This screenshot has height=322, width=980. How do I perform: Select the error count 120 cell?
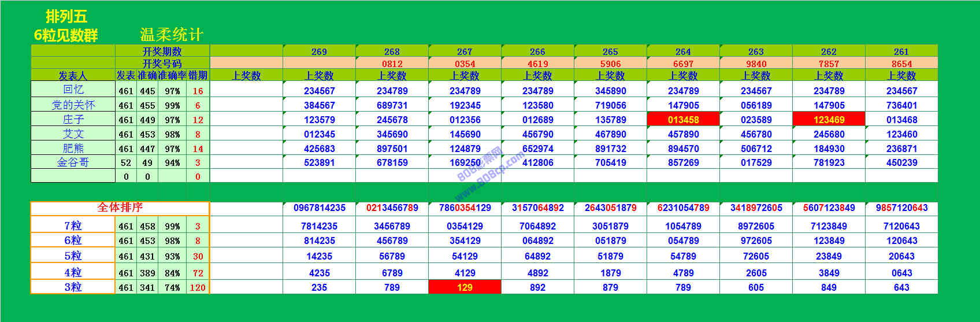198,287
